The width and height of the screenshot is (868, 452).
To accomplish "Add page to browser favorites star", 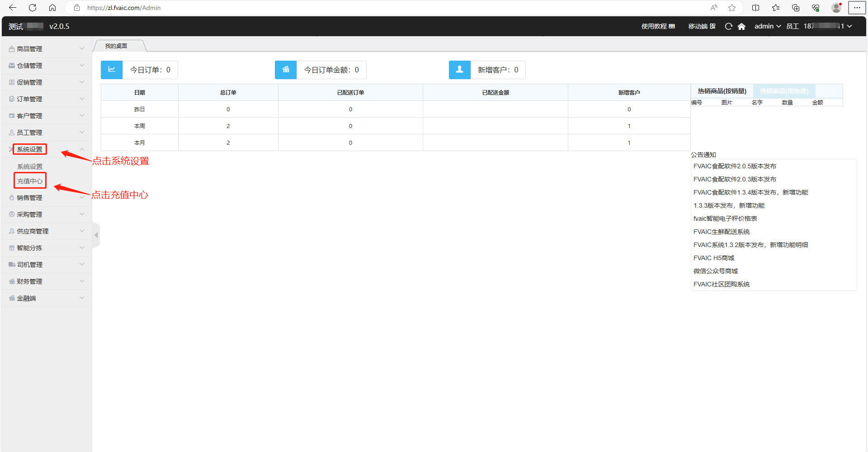I will (732, 8).
